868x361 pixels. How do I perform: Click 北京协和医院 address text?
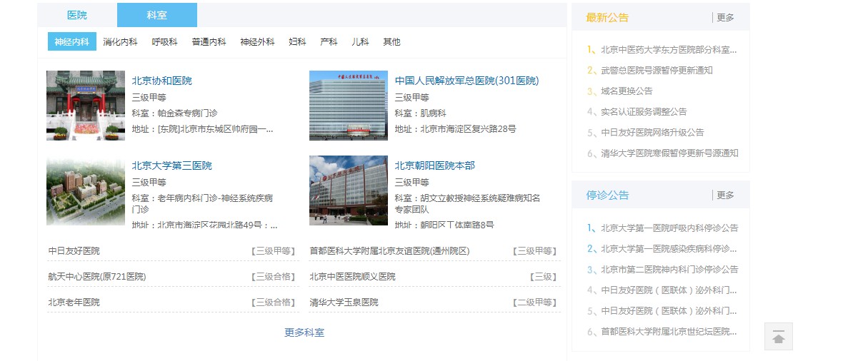(x=203, y=129)
